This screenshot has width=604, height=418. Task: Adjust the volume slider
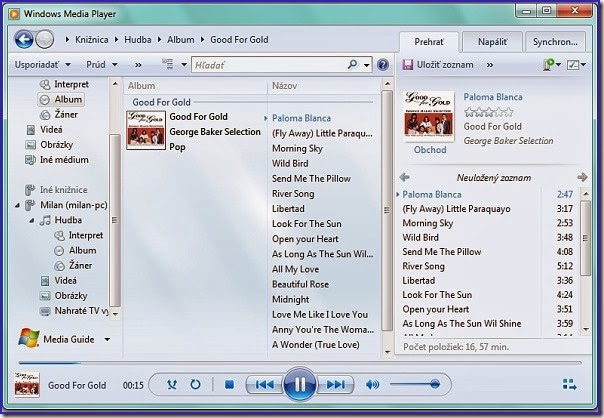click(x=415, y=384)
